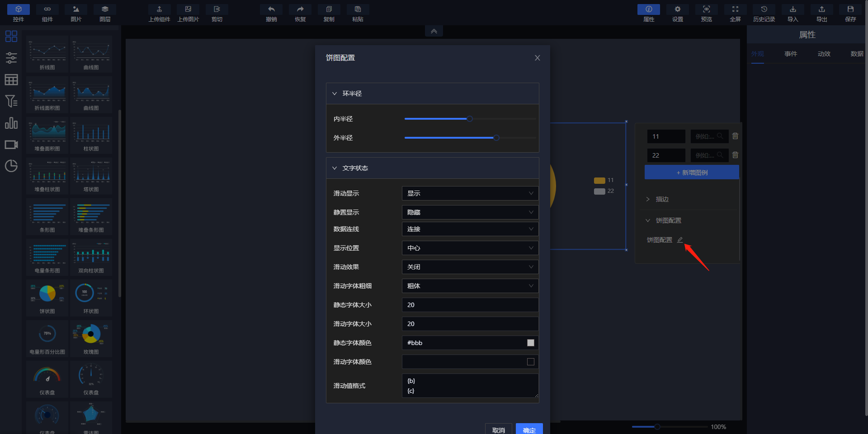Click the 静态字体大小 input field
868x434 pixels.
[x=470, y=305]
